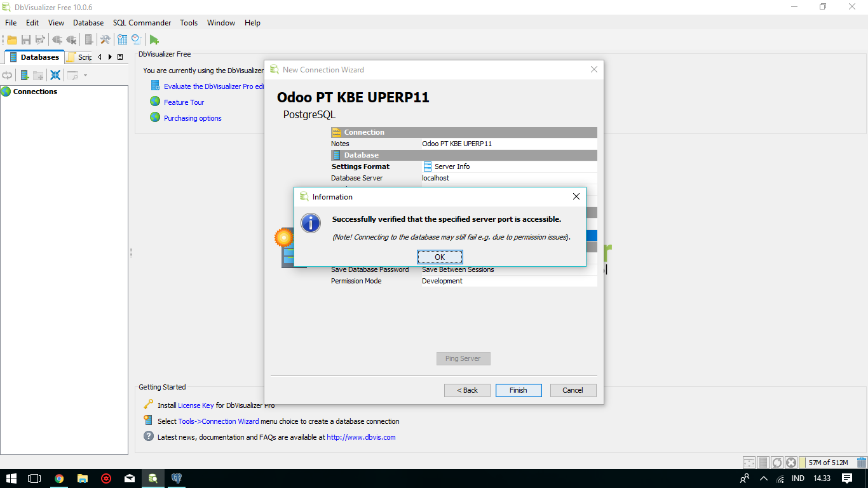Open the SQL Commander menu

pyautogui.click(x=142, y=22)
